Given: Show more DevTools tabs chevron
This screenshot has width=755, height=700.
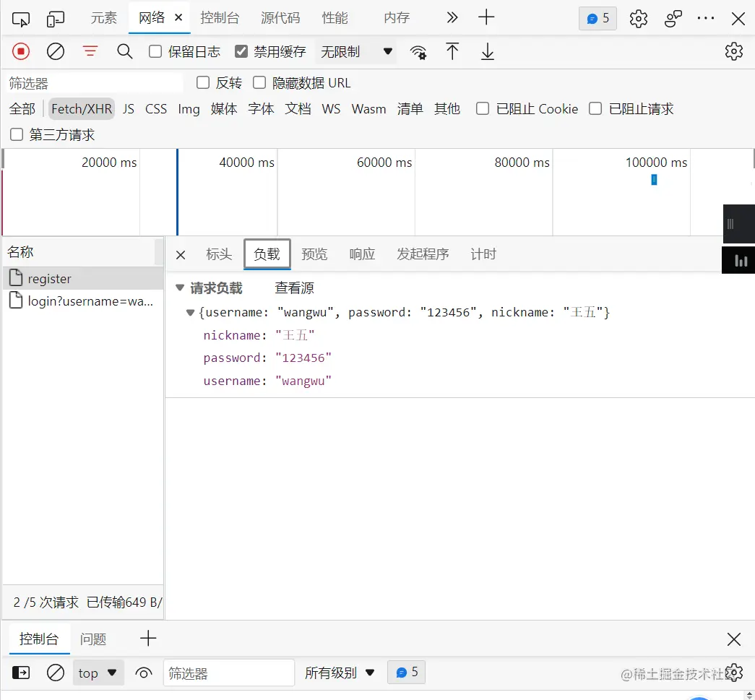Looking at the screenshot, I should (x=452, y=18).
